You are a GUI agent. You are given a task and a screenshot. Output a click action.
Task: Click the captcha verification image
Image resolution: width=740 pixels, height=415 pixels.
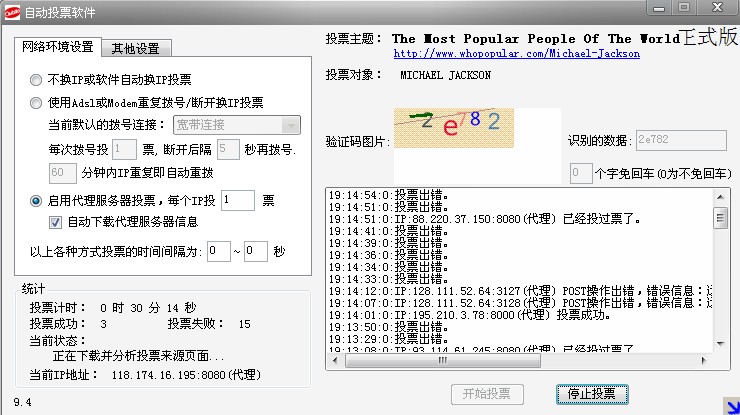coord(454,128)
